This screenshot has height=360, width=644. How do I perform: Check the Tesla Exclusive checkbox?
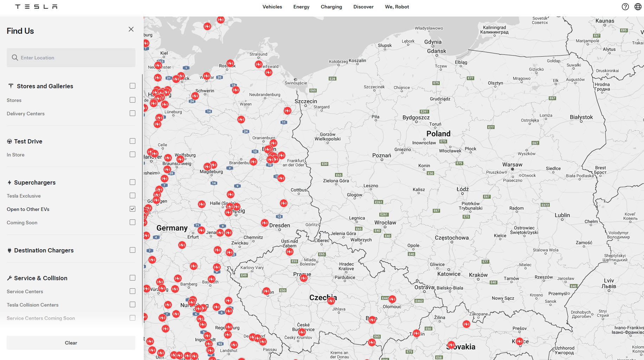(x=133, y=196)
